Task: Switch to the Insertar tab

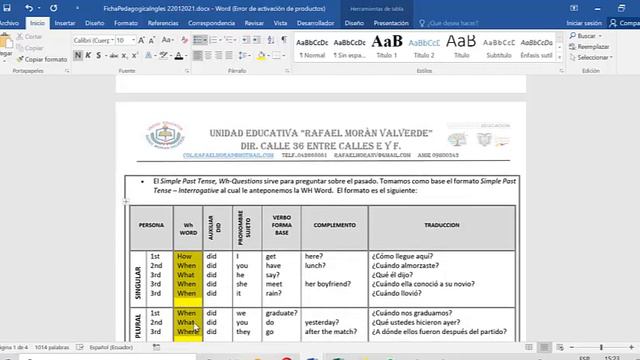Action: [x=64, y=23]
